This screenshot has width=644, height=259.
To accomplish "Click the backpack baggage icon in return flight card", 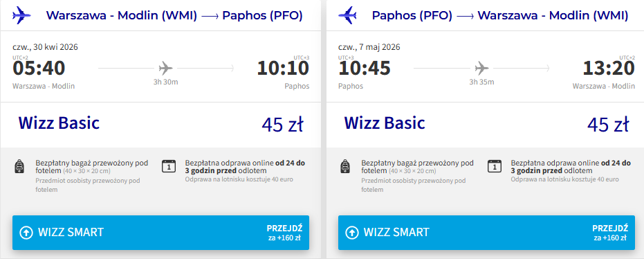I will (x=345, y=166).
